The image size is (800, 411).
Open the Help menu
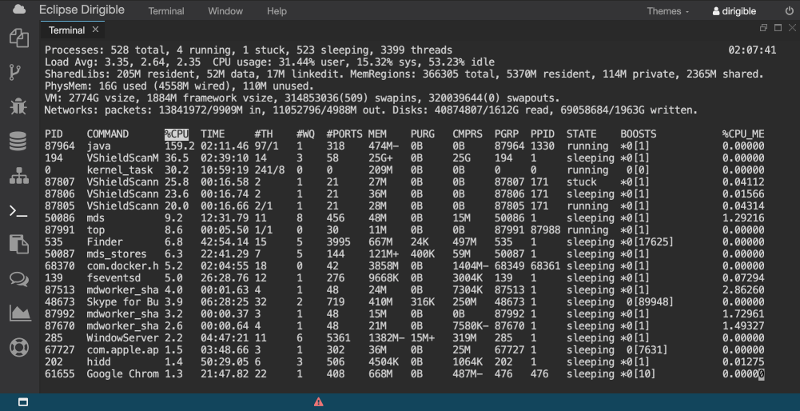click(x=277, y=11)
